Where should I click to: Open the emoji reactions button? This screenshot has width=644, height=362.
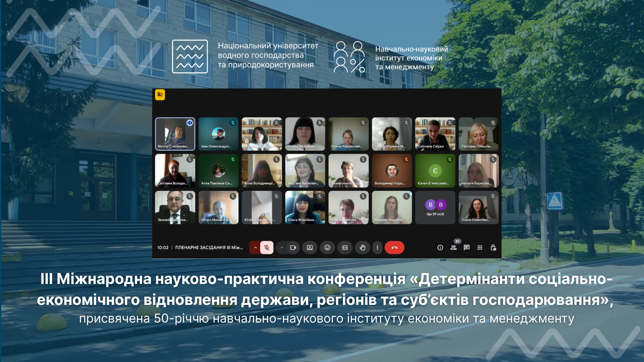[x=327, y=248]
